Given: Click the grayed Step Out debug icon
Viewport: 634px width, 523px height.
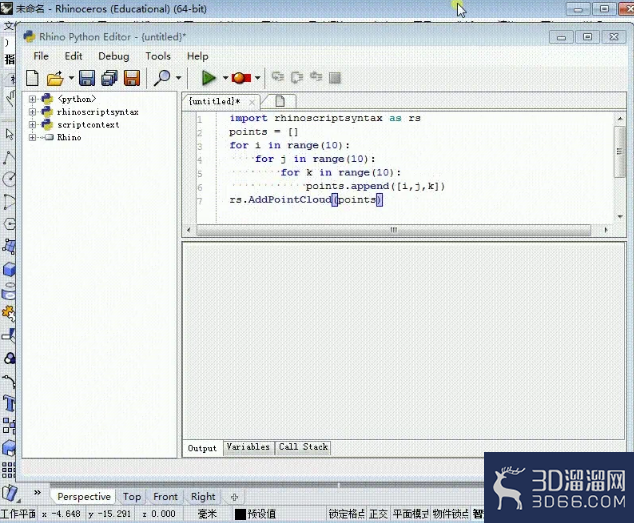Looking at the screenshot, I should (x=316, y=77).
